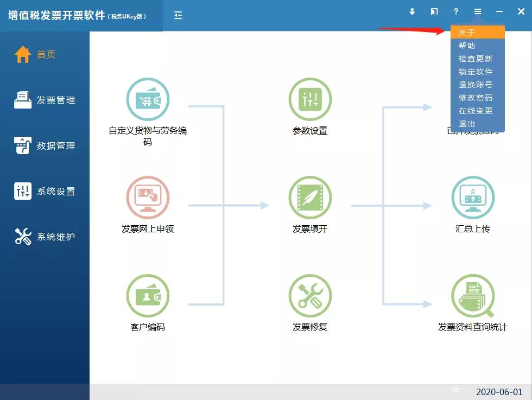Viewport: 532px width, 400px height.
Task: Choose 检查更新 check for updates
Action: point(476,59)
